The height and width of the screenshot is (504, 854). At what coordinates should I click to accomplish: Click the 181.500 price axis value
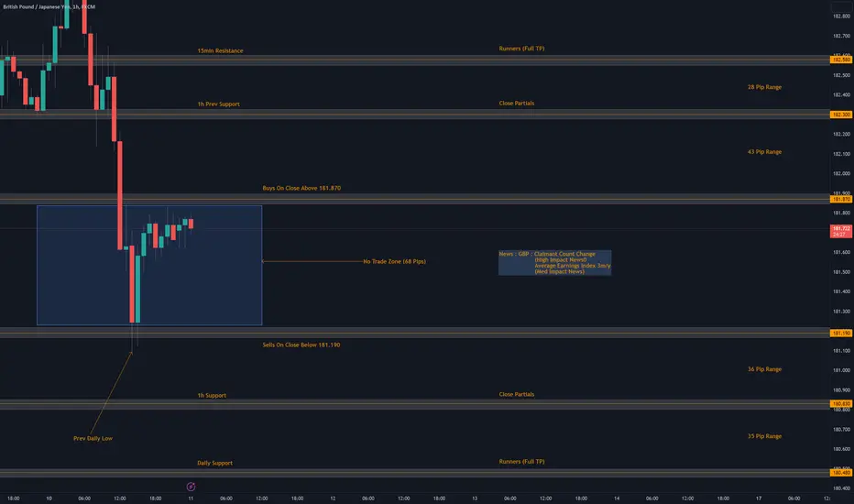point(841,272)
